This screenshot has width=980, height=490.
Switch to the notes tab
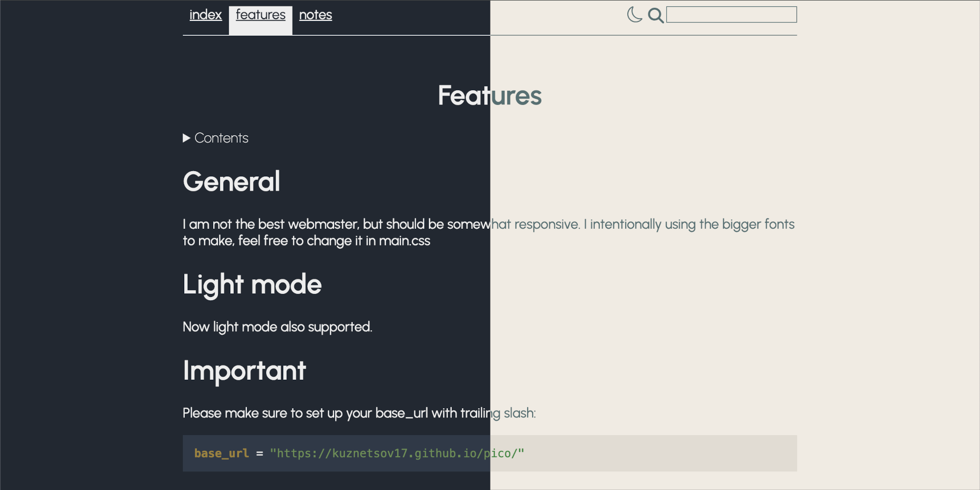pyautogui.click(x=316, y=15)
